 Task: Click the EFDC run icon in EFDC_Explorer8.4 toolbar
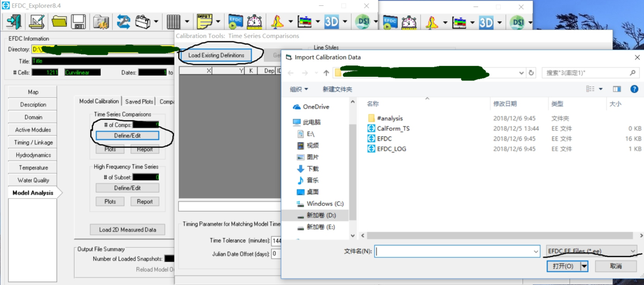[x=236, y=21]
